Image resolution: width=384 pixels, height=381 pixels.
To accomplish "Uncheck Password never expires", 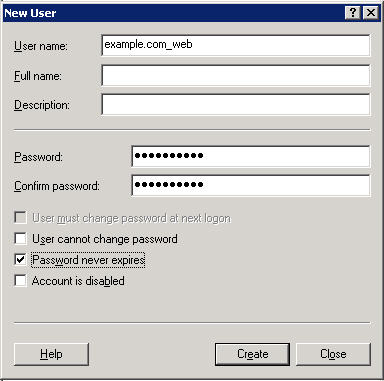I will [x=20, y=259].
